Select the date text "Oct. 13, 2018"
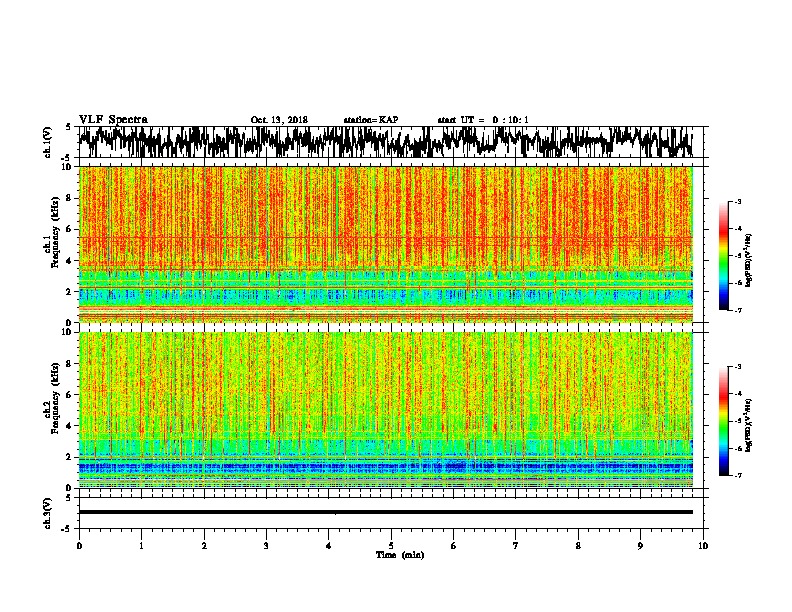The width and height of the screenshot is (792, 612). (279, 120)
